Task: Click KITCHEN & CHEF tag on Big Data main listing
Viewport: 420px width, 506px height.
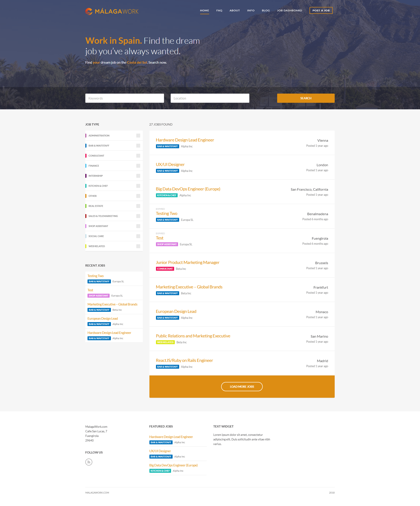Action: [x=167, y=195]
